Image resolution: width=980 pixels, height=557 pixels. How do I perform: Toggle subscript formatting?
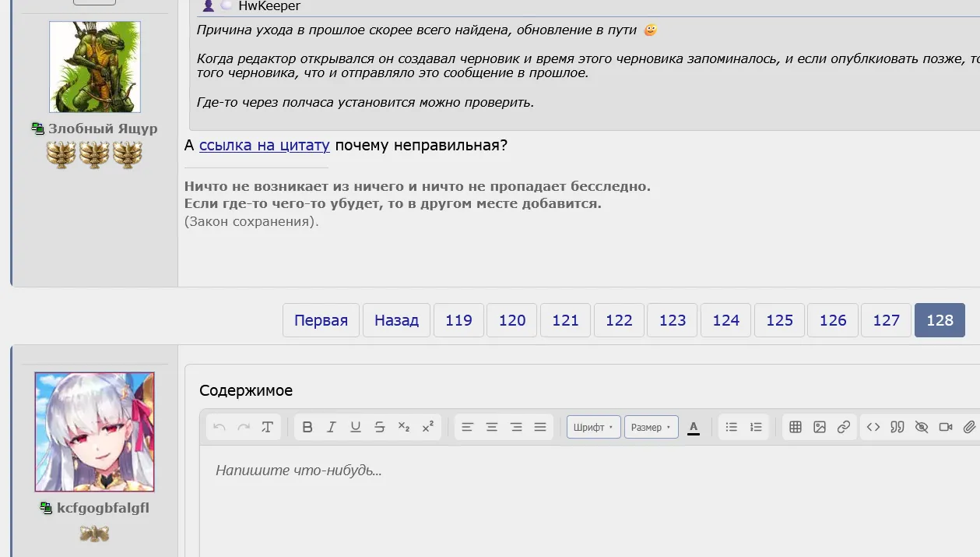pyautogui.click(x=404, y=427)
